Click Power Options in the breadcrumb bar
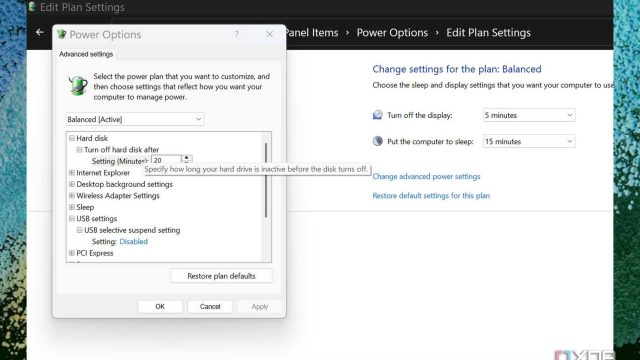 [x=392, y=33]
